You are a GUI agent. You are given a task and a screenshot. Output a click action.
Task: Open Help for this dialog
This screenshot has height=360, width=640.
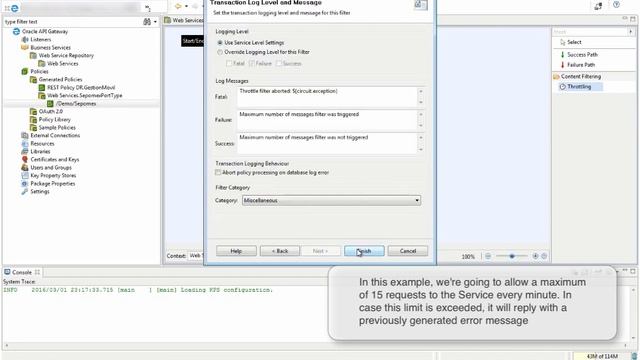(236, 251)
